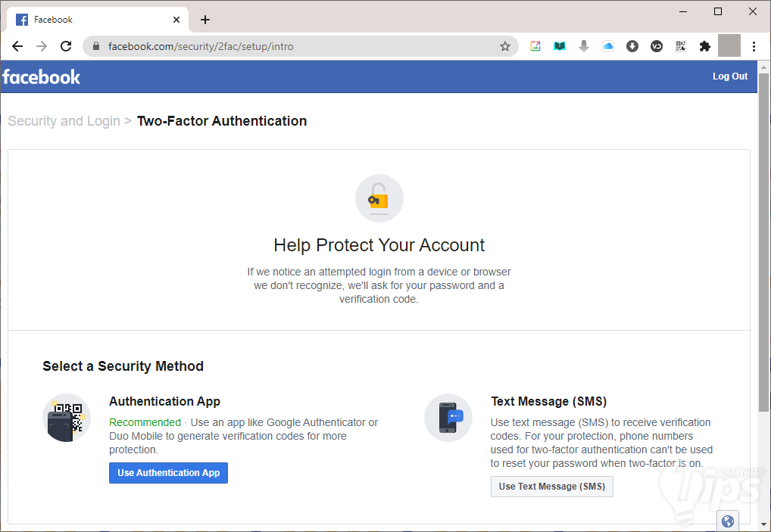Open the iCloud extension icon
The height and width of the screenshot is (532, 771).
(608, 46)
